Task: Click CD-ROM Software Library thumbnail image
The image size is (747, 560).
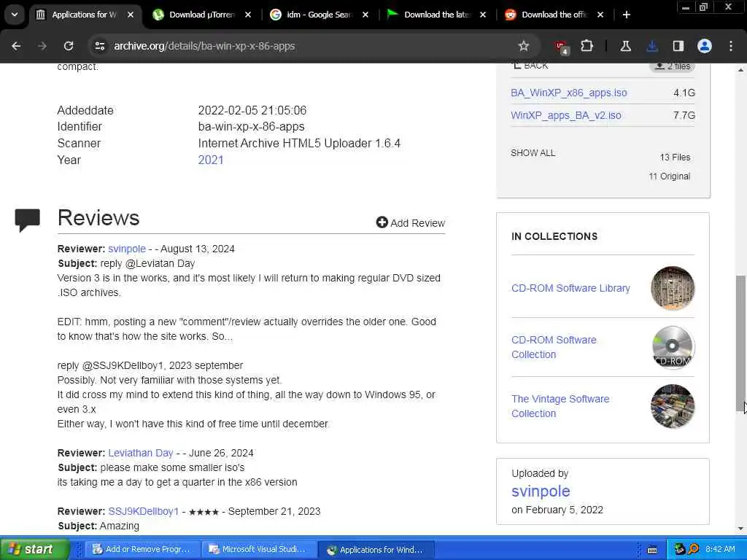Action: click(672, 287)
